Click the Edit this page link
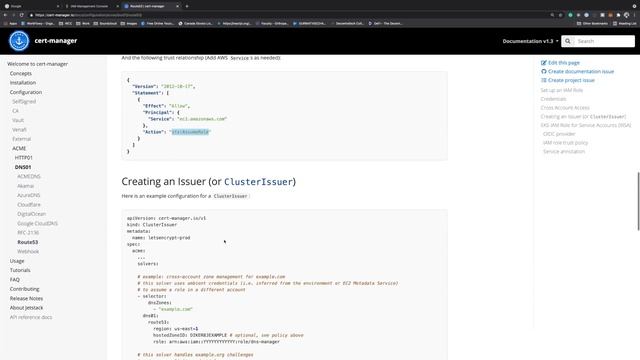The height and width of the screenshot is (360, 640). 564,63
